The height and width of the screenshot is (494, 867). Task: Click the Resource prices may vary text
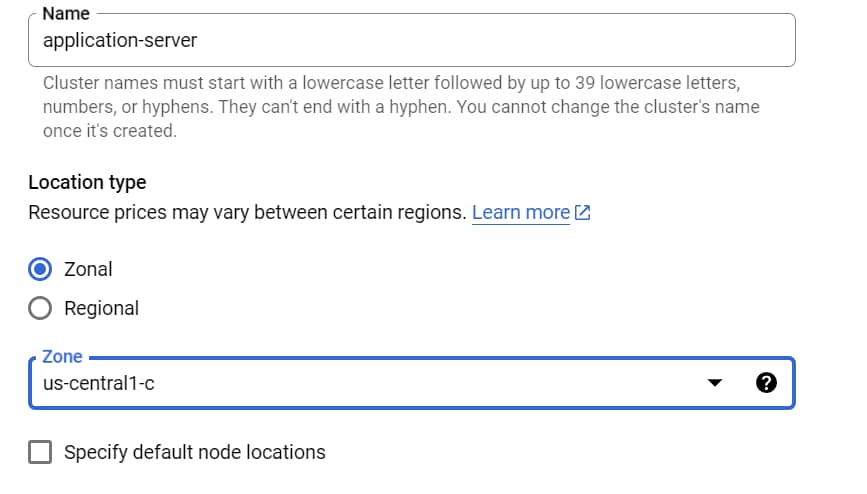click(x=248, y=212)
